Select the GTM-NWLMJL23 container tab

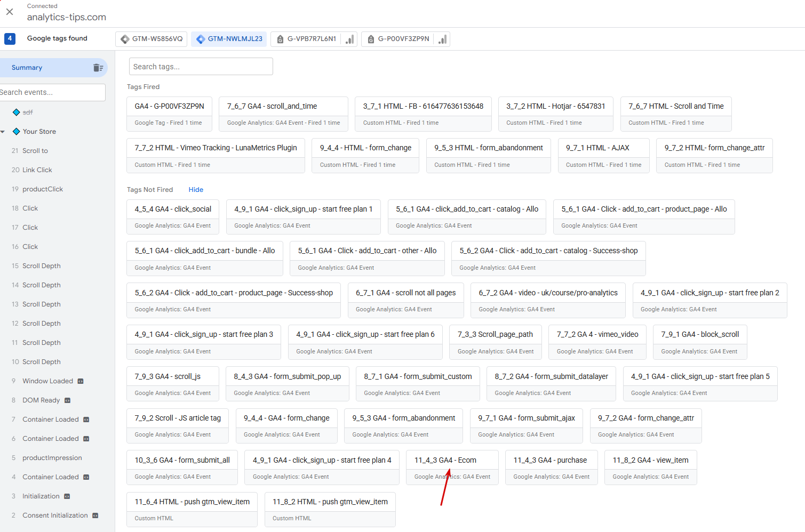[229, 39]
